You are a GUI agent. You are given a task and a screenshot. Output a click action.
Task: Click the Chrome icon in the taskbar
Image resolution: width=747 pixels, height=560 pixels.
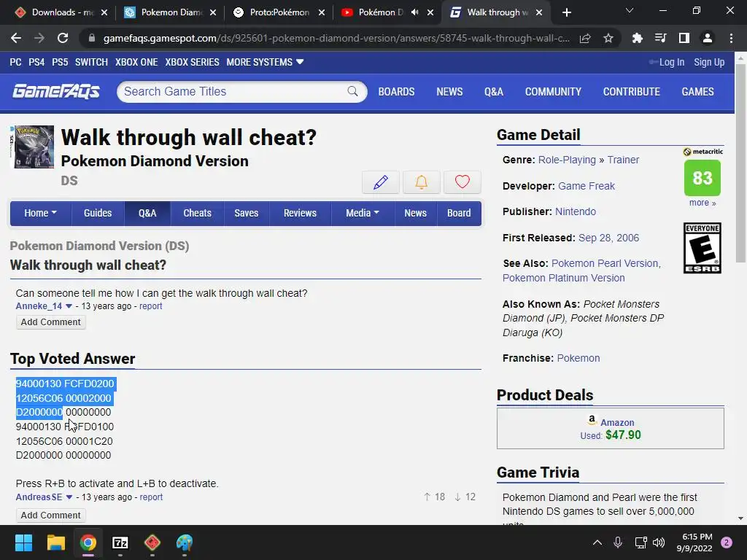pyautogui.click(x=88, y=542)
